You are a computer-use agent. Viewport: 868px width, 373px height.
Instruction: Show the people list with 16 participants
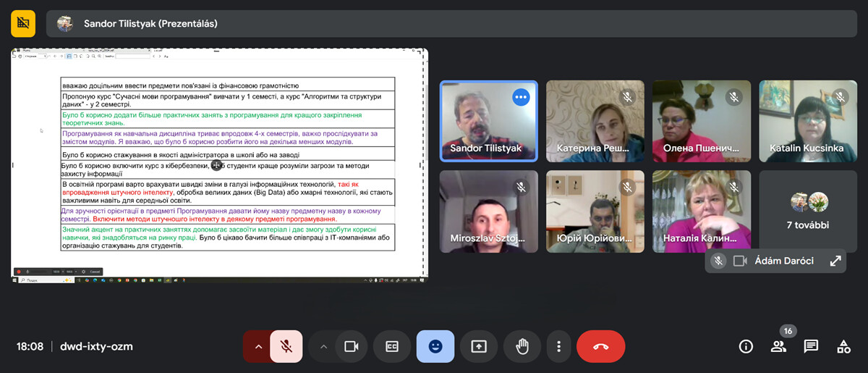[x=778, y=346]
